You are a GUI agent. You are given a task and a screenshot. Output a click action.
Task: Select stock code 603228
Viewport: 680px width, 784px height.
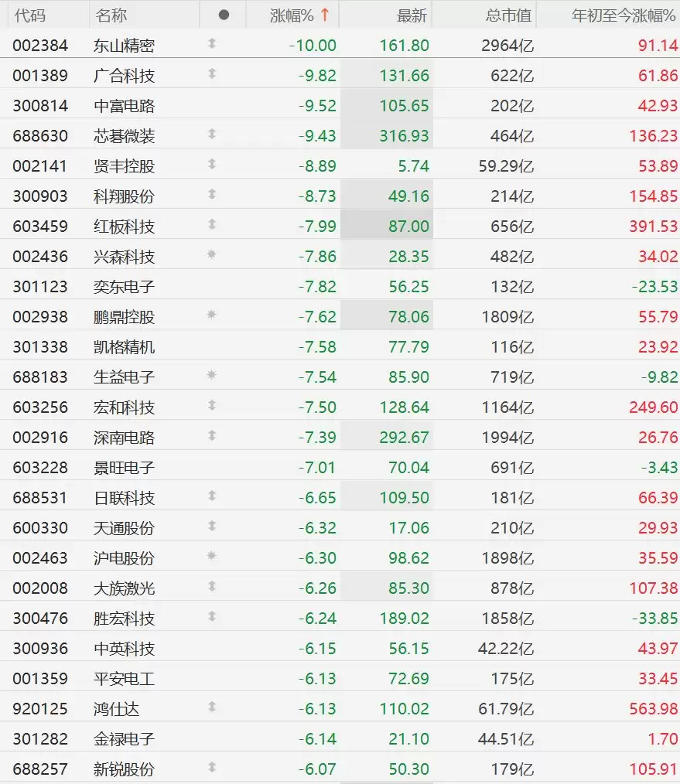tap(40, 468)
